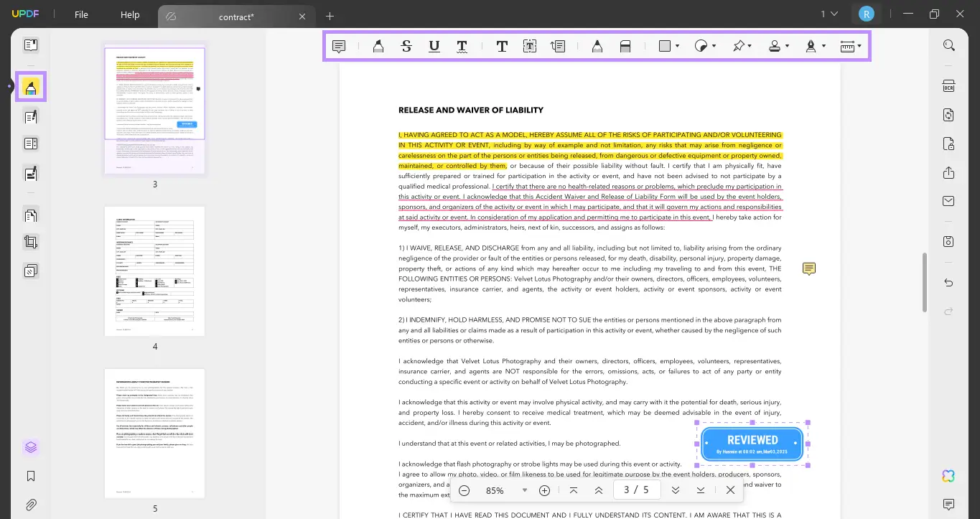980x519 pixels.
Task: Choose the squiggly underline tool
Action: tap(462, 47)
